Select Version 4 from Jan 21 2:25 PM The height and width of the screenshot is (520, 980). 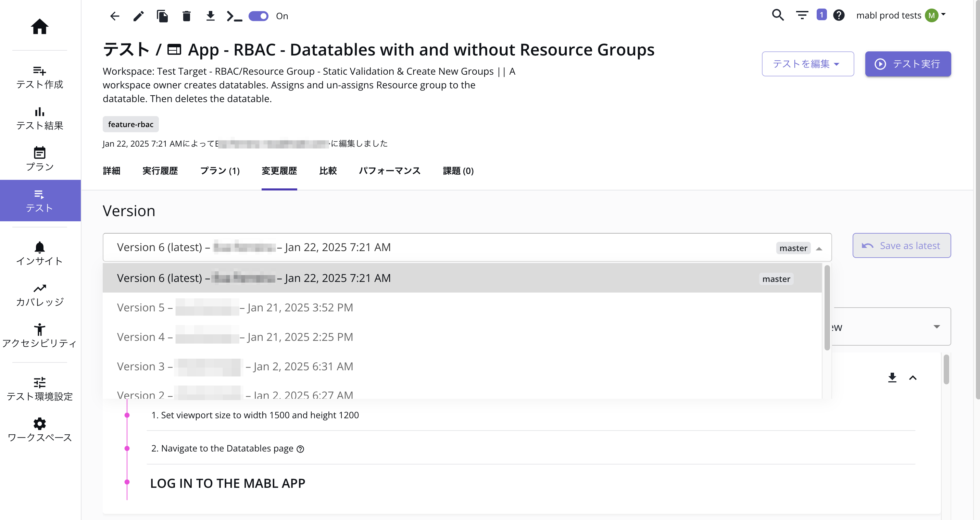pyautogui.click(x=462, y=337)
